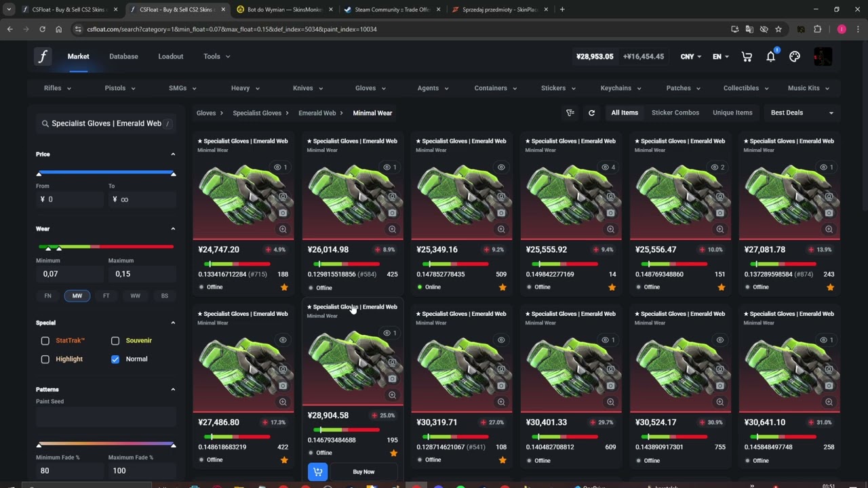Screen dimensions: 868x488
Task: Click the search magnifier in the search box
Action: click(45, 123)
